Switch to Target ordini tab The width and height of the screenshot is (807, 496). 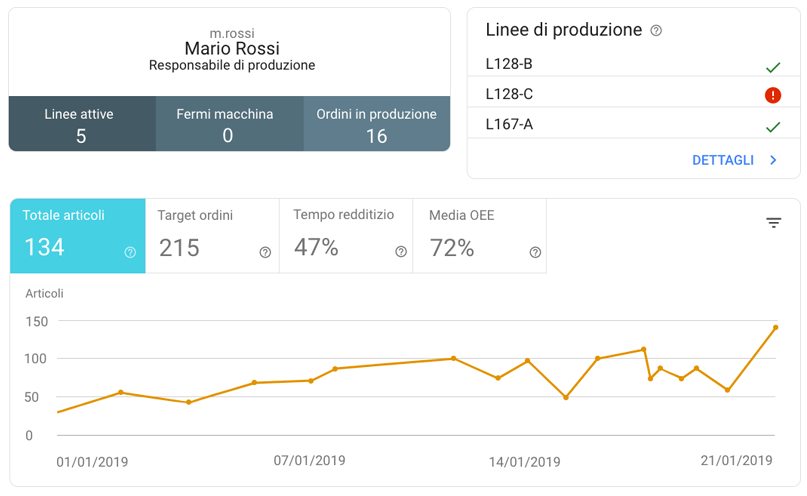[212, 235]
